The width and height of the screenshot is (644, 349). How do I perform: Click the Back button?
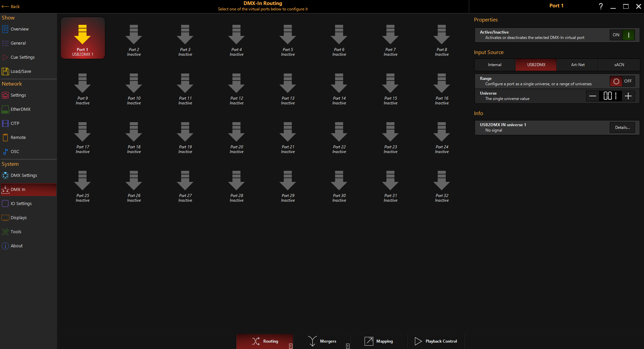(x=11, y=6)
